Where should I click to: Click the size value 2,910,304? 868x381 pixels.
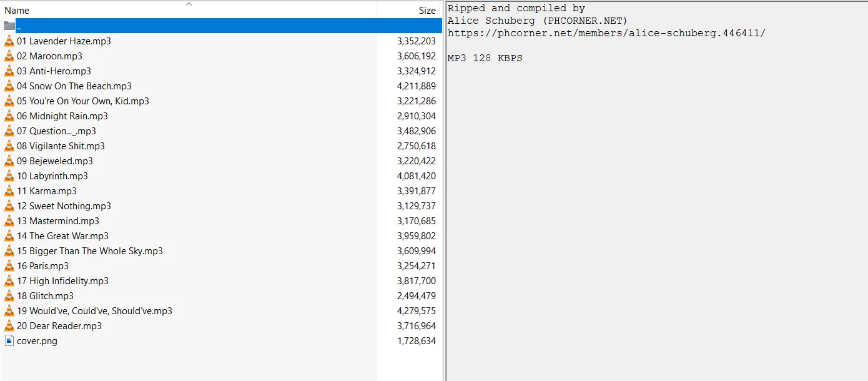coord(417,116)
